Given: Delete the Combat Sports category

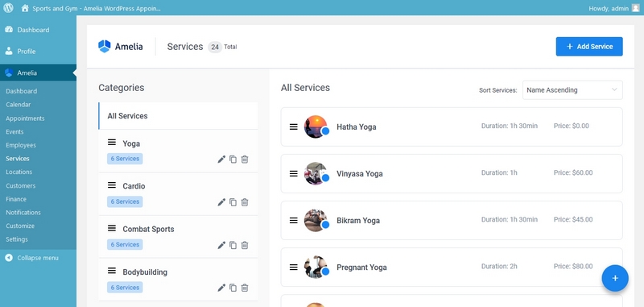Looking at the screenshot, I should (245, 245).
